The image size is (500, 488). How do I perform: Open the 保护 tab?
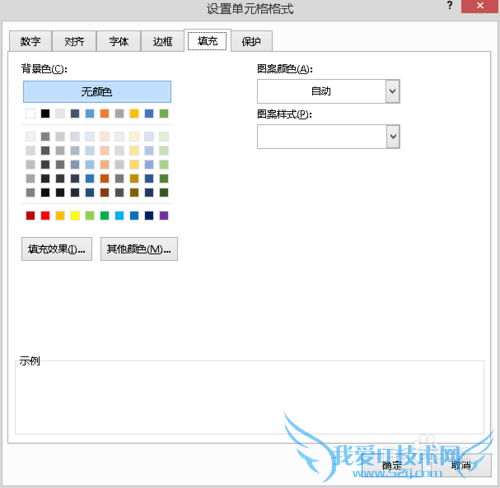click(x=252, y=41)
